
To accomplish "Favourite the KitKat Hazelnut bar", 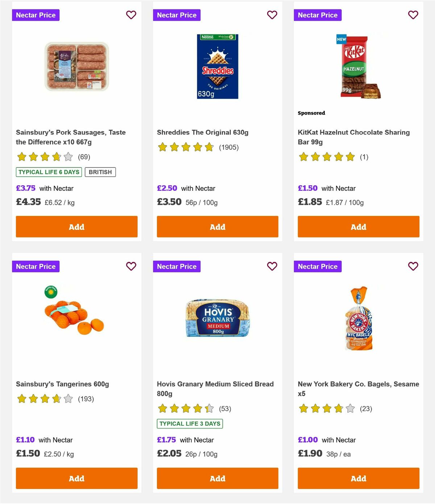I will coord(413,15).
